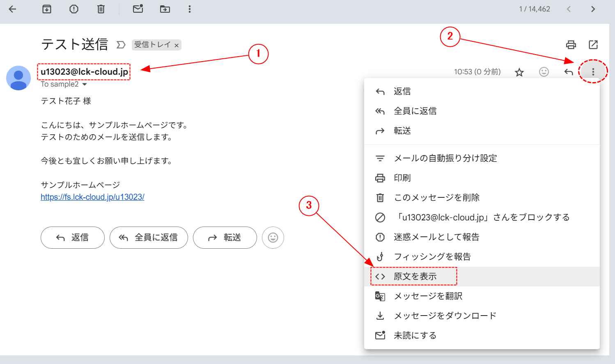Go to newer message arrow
Screen dimensions: 615x364
[569, 9]
